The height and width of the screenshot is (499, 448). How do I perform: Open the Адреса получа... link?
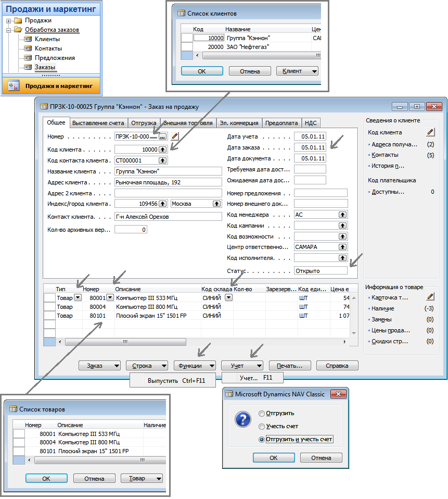click(x=394, y=144)
